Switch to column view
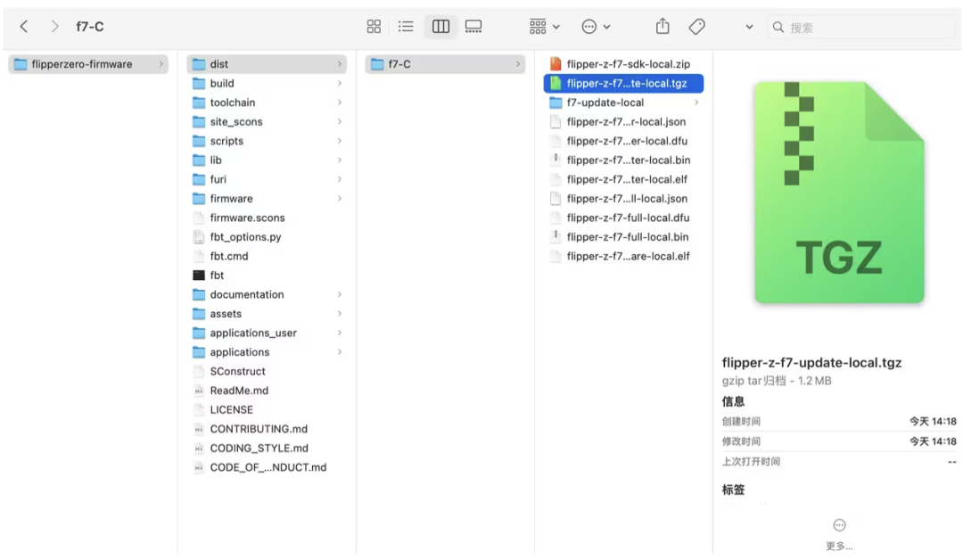 440,27
